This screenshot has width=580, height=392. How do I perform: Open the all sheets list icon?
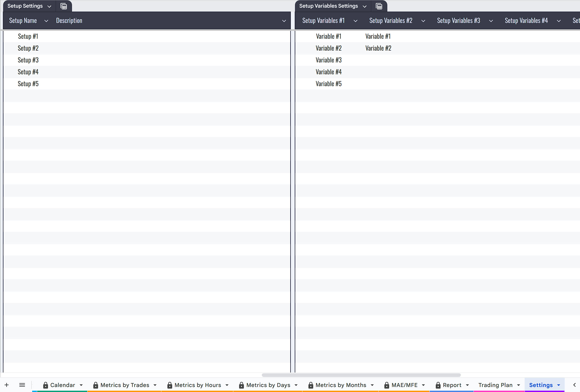pos(22,385)
